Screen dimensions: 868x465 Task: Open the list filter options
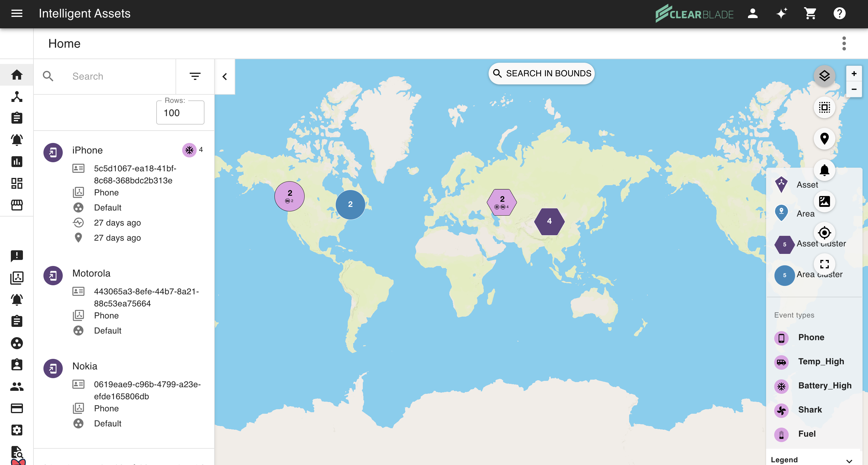pyautogui.click(x=195, y=77)
